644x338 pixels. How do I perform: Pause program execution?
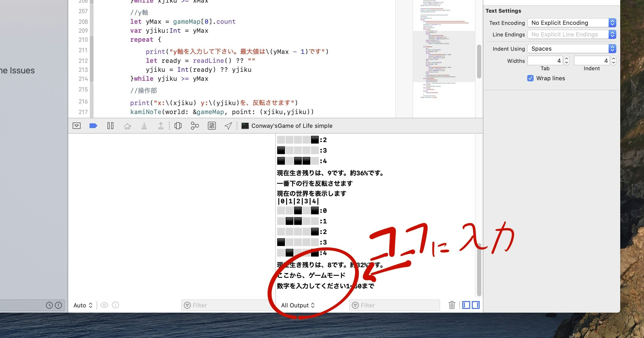[110, 126]
